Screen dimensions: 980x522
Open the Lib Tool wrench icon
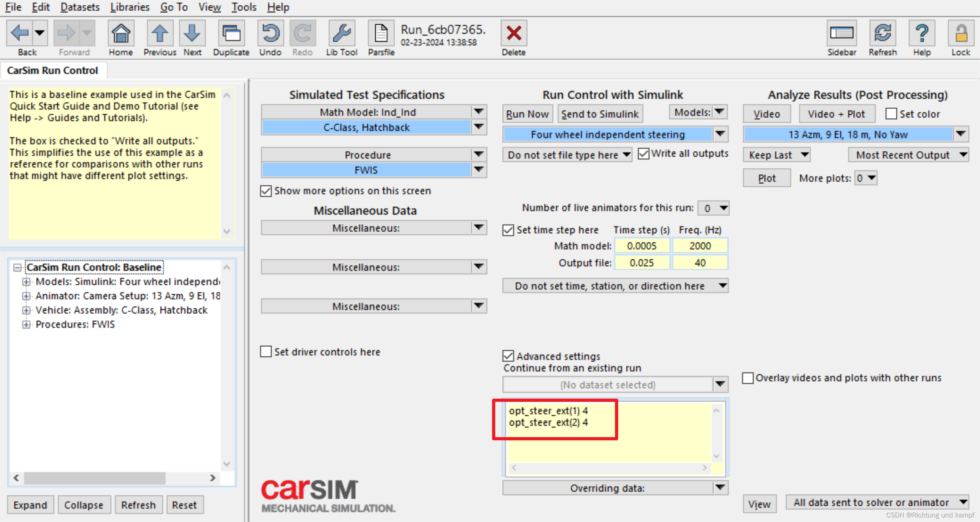tap(341, 33)
